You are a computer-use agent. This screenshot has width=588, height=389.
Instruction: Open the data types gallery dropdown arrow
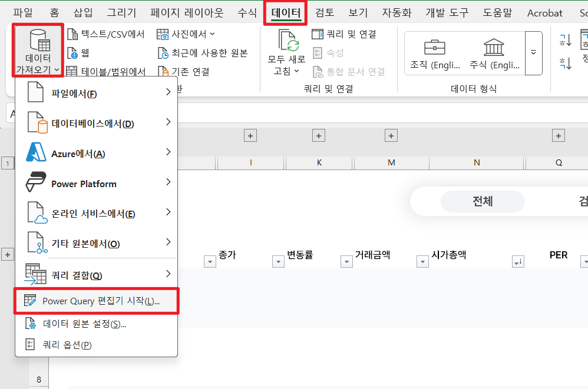[x=534, y=54]
